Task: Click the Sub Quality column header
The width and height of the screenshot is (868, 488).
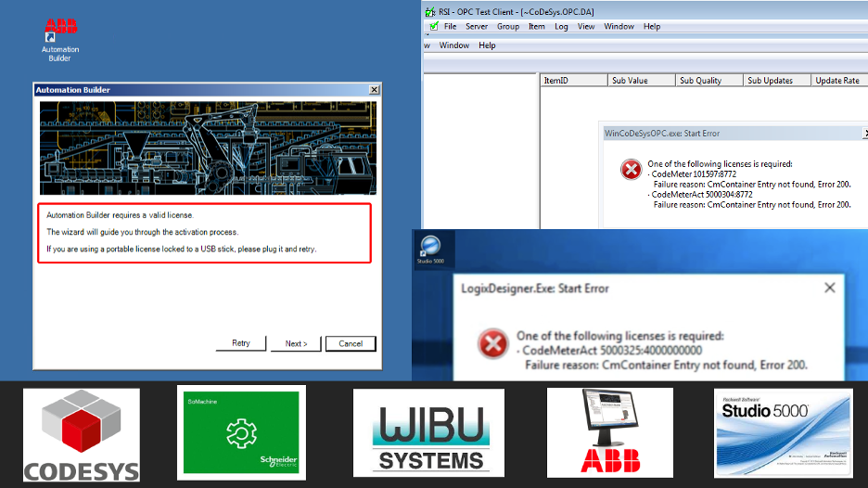Action: pos(708,81)
